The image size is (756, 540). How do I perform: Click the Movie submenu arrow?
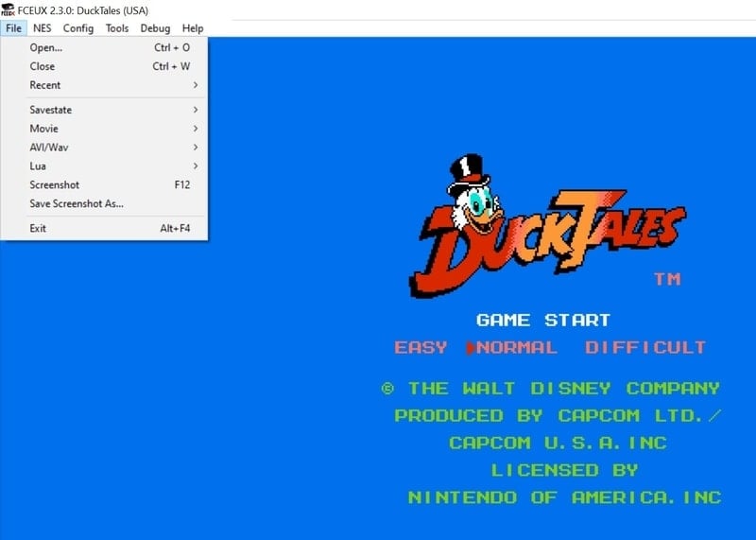point(196,129)
